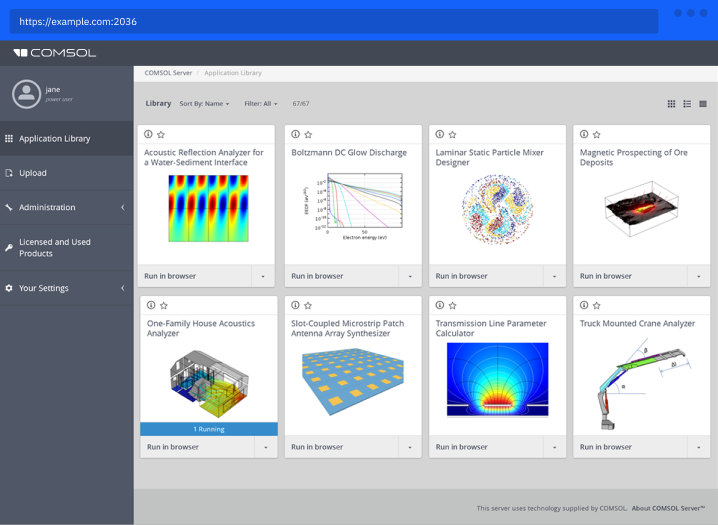Open Truck Mounted Crane Analyzer thumbnail
718x525 pixels.
[x=643, y=384]
